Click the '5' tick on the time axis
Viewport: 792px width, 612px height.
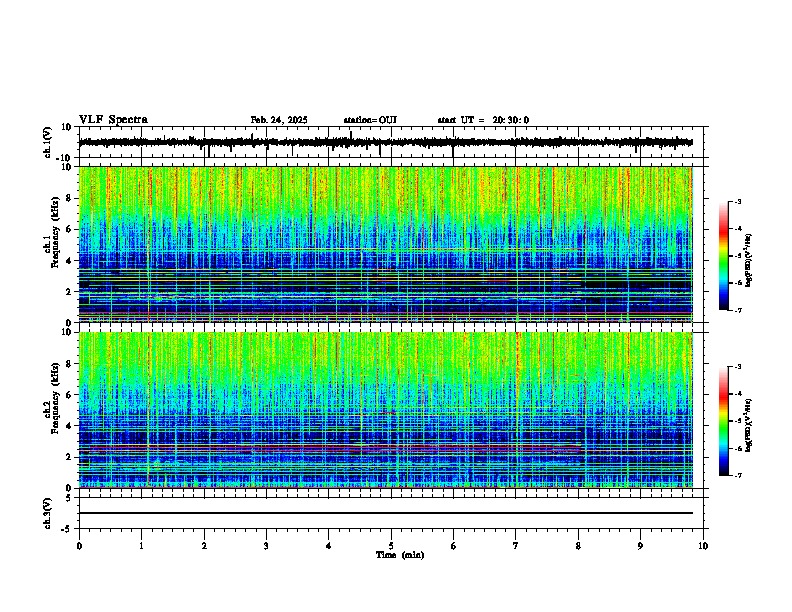point(391,546)
